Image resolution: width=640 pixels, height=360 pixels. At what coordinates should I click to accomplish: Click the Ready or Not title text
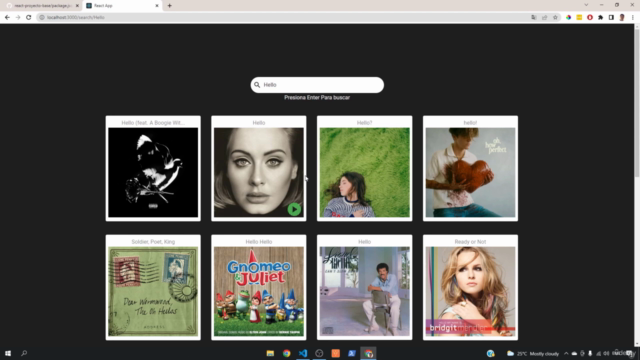click(x=470, y=242)
